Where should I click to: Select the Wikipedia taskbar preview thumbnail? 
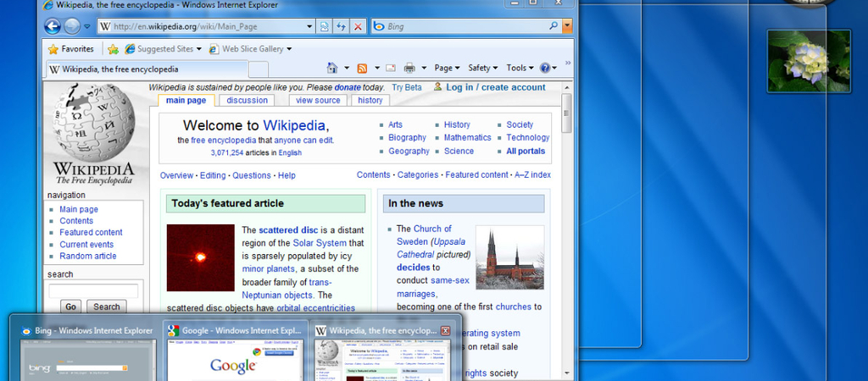[383, 351]
